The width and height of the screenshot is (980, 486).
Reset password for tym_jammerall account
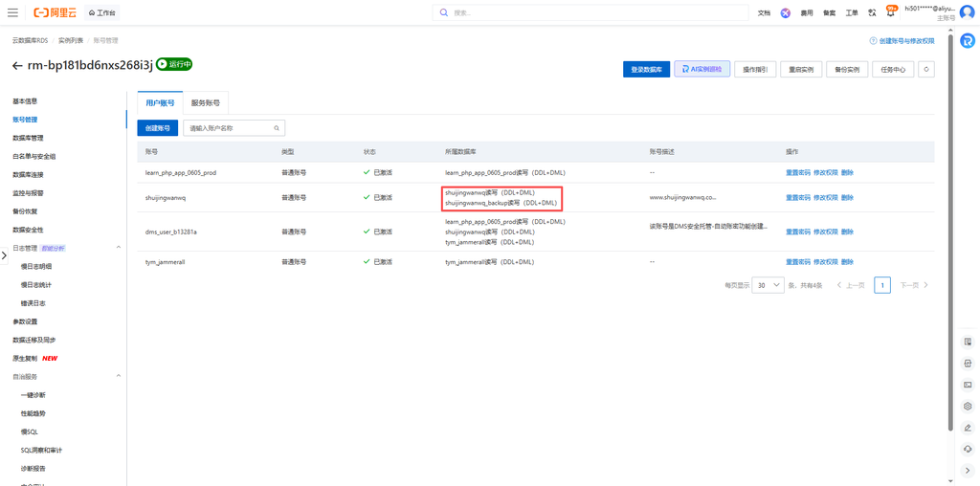[x=798, y=262]
